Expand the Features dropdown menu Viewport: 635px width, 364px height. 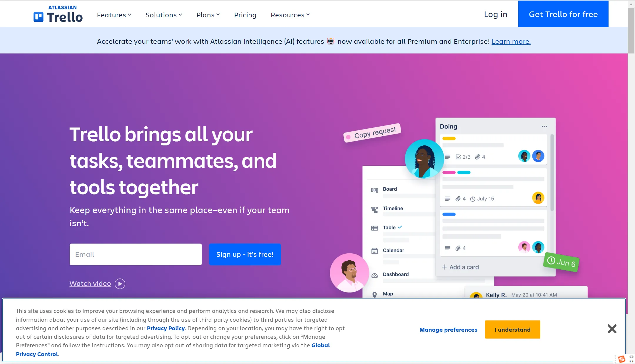(x=114, y=14)
